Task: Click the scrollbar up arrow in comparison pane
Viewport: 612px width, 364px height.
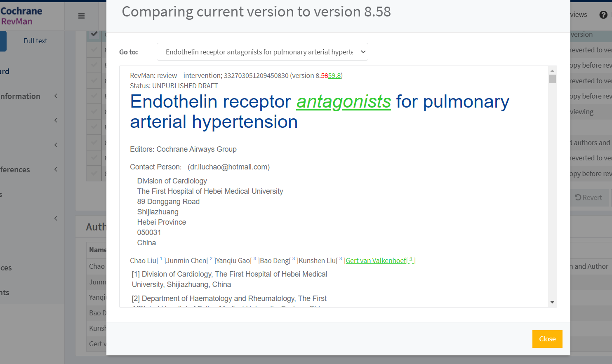Action: coord(552,70)
